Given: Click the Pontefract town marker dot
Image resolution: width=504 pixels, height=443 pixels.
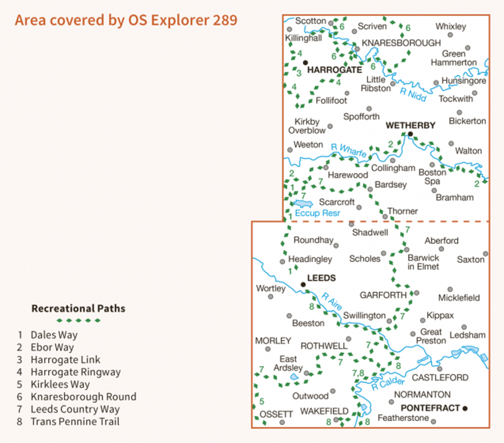Looking at the screenshot, I should tap(464, 408).
